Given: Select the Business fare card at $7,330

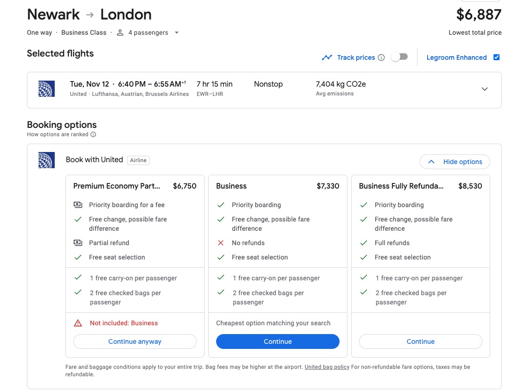Looking at the screenshot, I should tap(277, 186).
